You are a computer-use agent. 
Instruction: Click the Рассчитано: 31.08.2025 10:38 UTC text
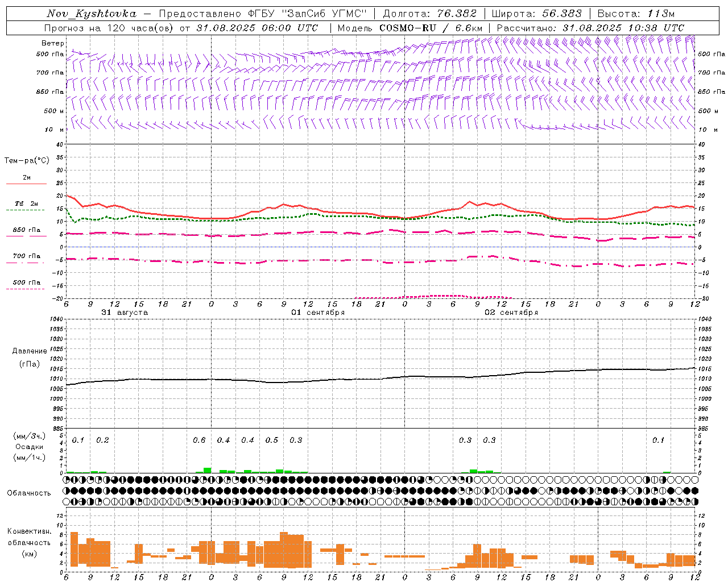tap(590, 28)
